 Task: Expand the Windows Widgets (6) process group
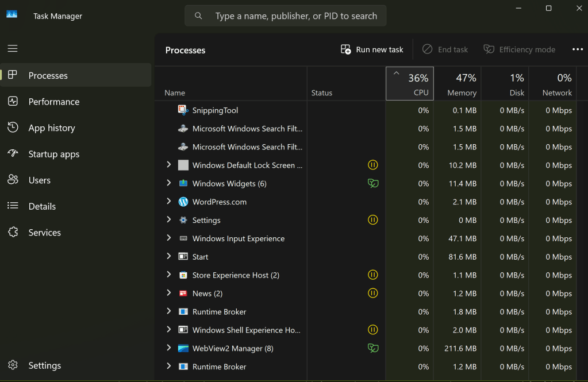(168, 183)
